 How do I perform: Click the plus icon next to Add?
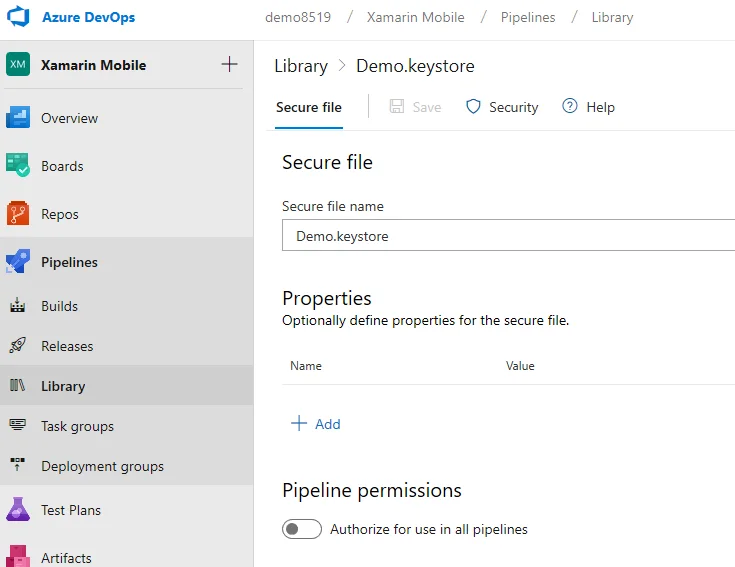coord(299,423)
